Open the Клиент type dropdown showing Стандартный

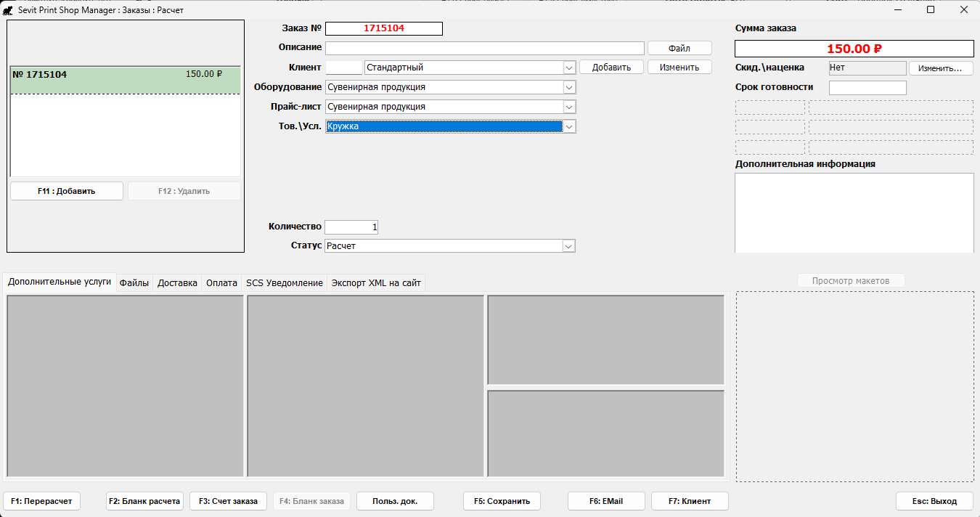(x=569, y=68)
